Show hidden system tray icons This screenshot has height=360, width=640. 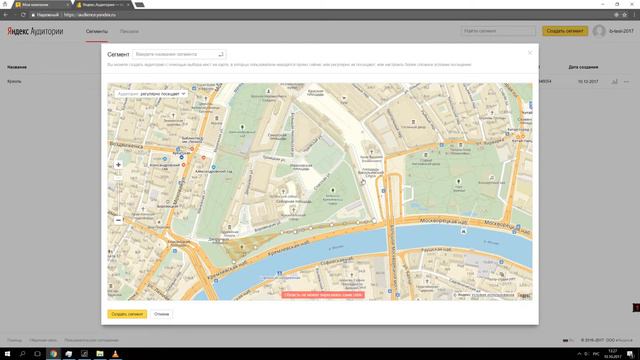[579, 354]
